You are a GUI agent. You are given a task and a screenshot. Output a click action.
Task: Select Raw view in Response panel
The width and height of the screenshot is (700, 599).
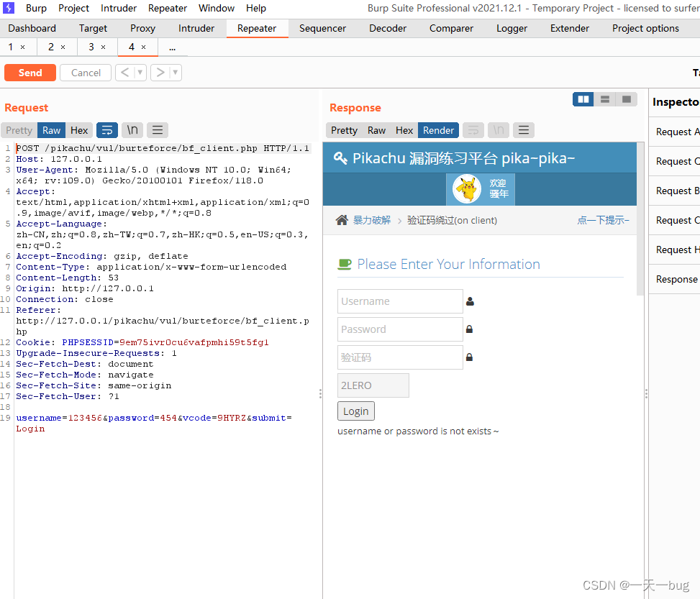pos(376,130)
